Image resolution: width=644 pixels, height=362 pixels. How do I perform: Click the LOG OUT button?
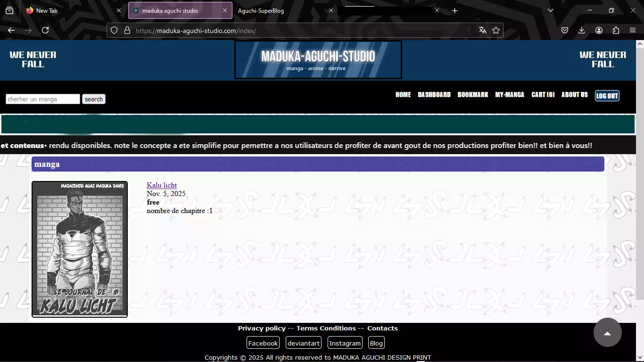tap(607, 96)
